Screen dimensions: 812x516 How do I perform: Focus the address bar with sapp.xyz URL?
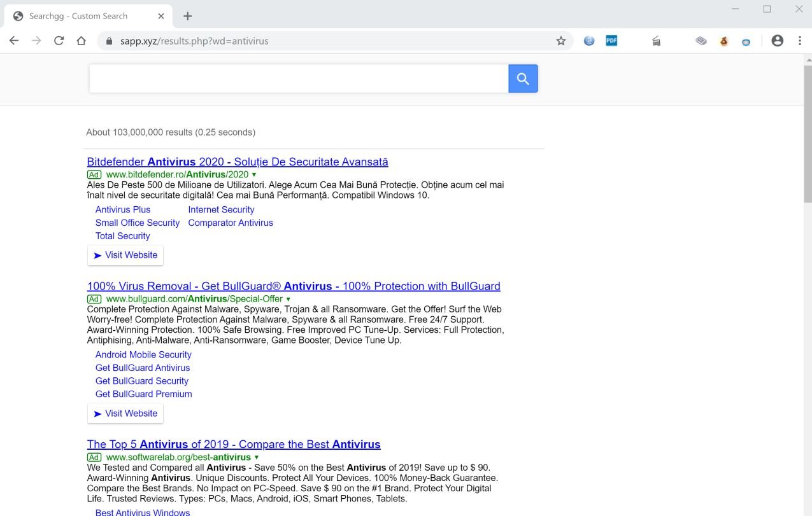334,41
